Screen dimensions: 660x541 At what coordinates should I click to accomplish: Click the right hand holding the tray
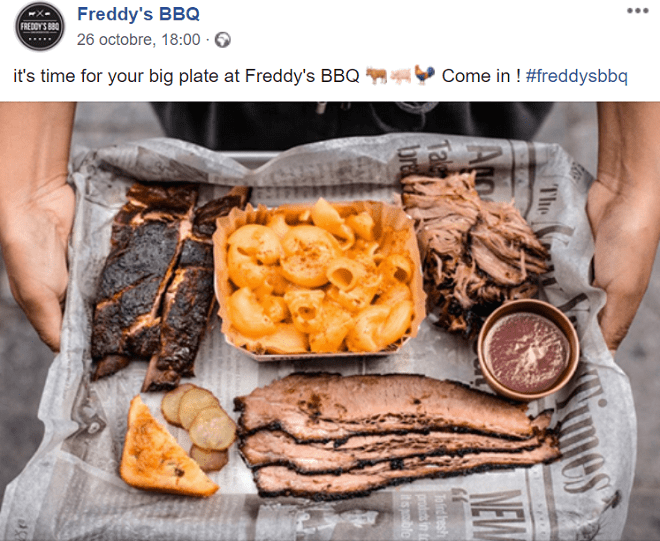(x=623, y=234)
